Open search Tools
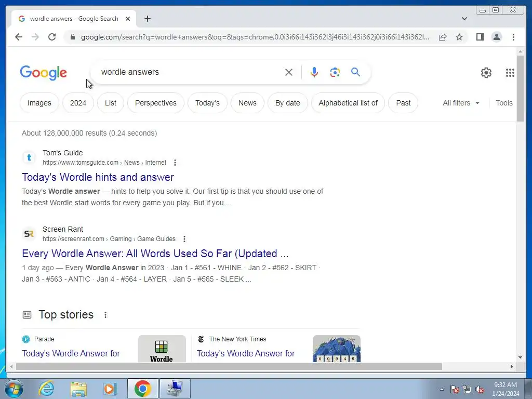Image resolution: width=532 pixels, height=399 pixels. [x=504, y=103]
